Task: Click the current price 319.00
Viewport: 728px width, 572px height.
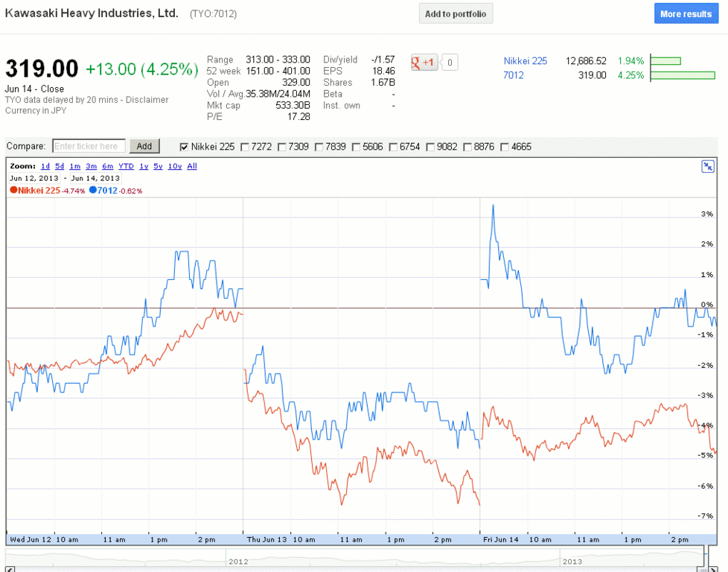Action: 42,69
